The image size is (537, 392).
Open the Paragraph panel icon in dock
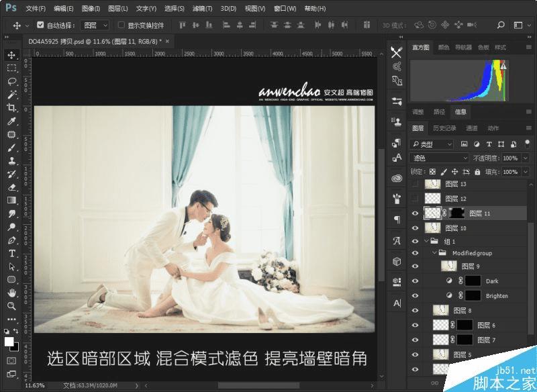click(x=397, y=219)
